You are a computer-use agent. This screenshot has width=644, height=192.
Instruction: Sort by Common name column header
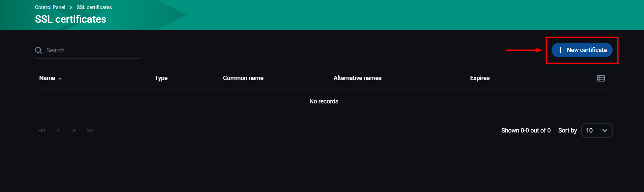pos(243,78)
